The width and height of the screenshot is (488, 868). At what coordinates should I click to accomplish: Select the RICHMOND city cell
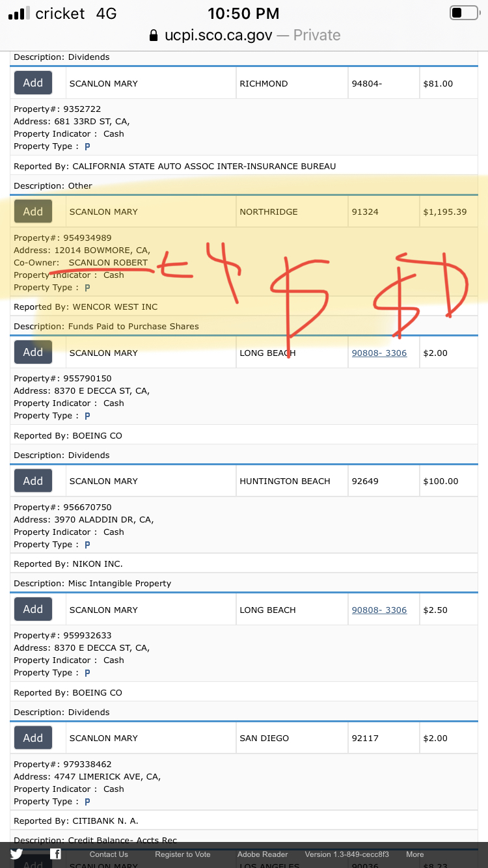pyautogui.click(x=291, y=83)
